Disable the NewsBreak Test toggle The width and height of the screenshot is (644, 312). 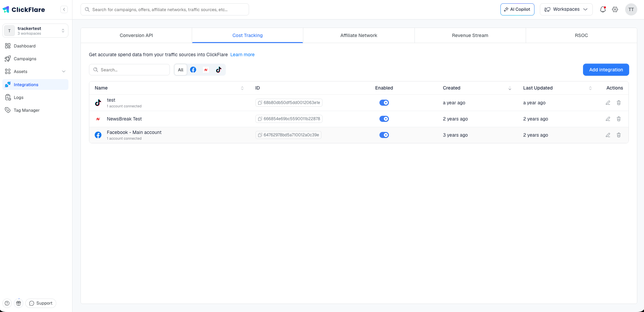tap(384, 119)
